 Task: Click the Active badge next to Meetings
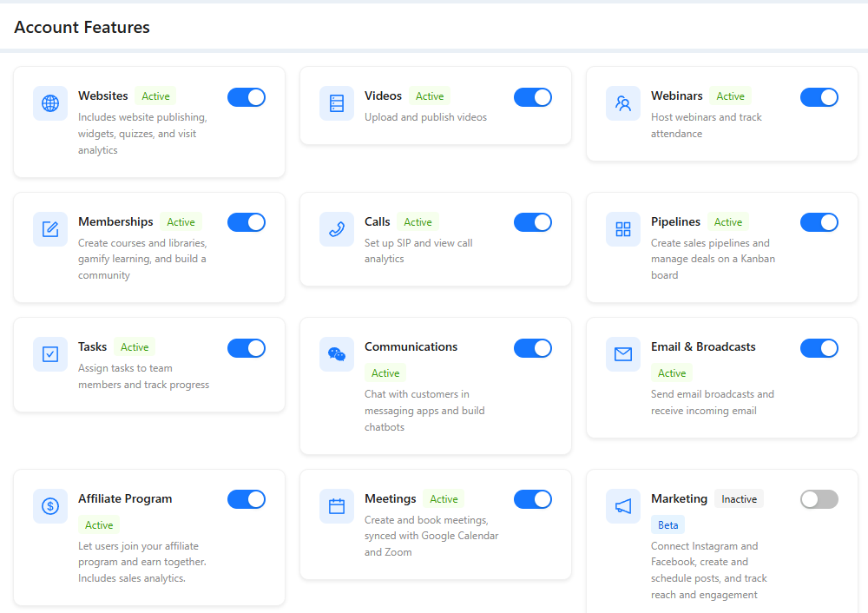point(444,499)
